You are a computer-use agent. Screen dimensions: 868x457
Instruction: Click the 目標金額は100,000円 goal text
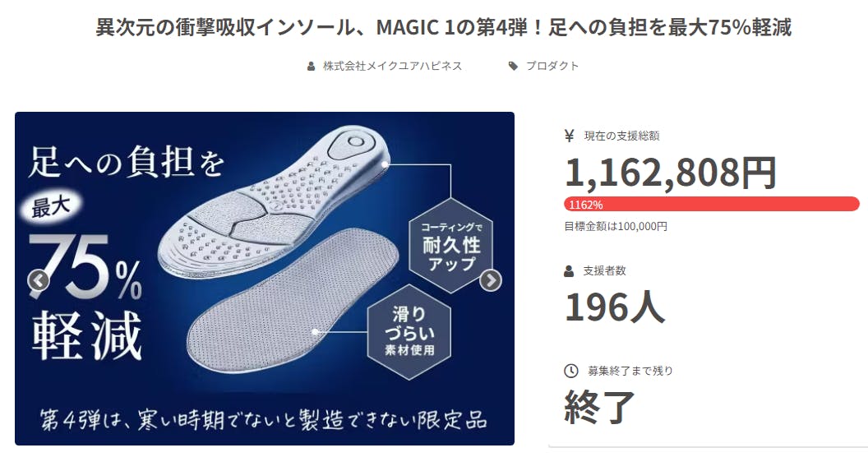[616, 227]
